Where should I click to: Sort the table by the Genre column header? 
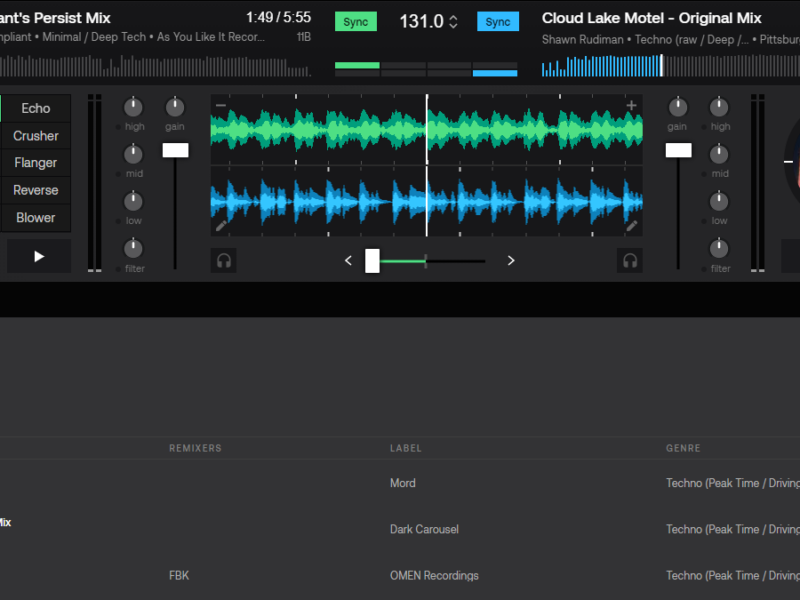[683, 449]
